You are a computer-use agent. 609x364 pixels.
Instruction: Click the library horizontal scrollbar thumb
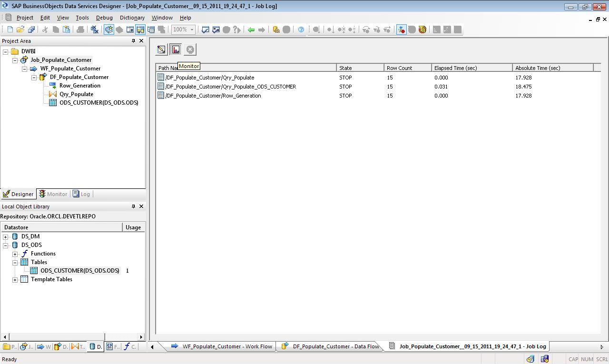coord(57,337)
